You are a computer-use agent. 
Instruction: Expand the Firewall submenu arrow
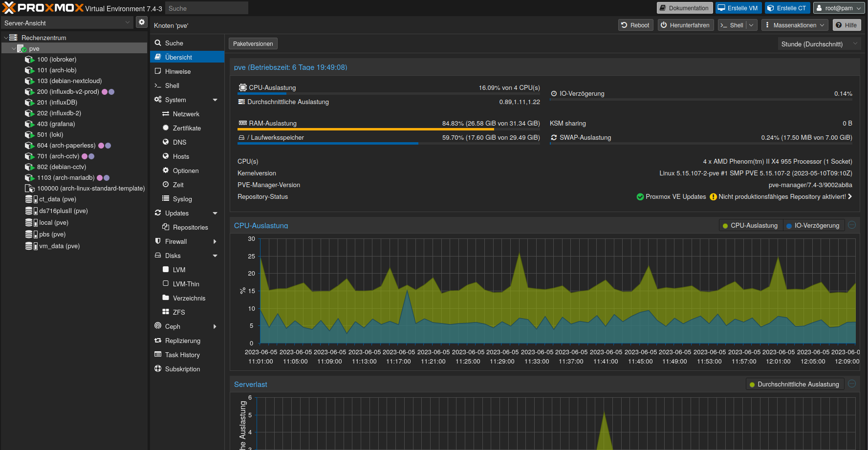pyautogui.click(x=215, y=241)
